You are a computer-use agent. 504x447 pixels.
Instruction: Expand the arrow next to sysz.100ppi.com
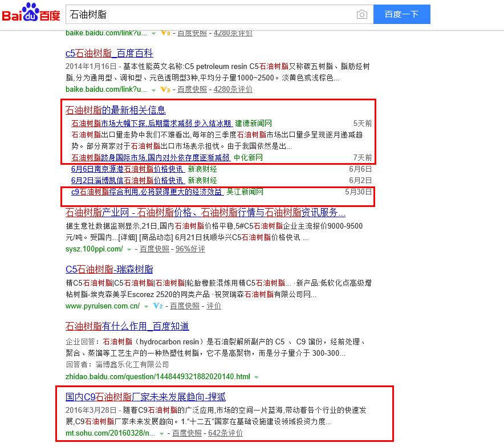point(129,249)
